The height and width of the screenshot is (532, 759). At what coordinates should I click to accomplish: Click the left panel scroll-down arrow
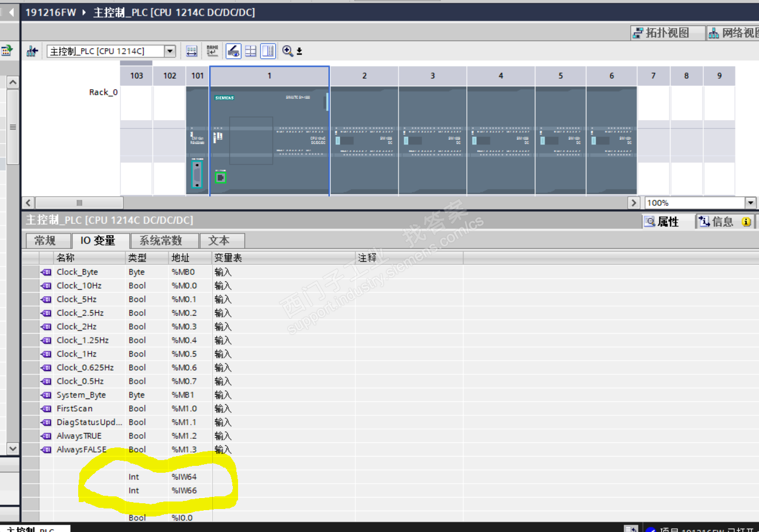(13, 449)
